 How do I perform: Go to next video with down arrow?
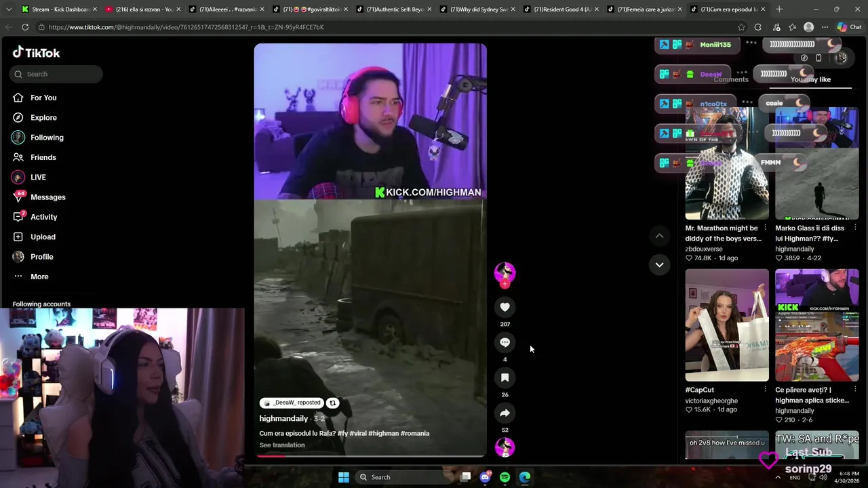tap(659, 264)
